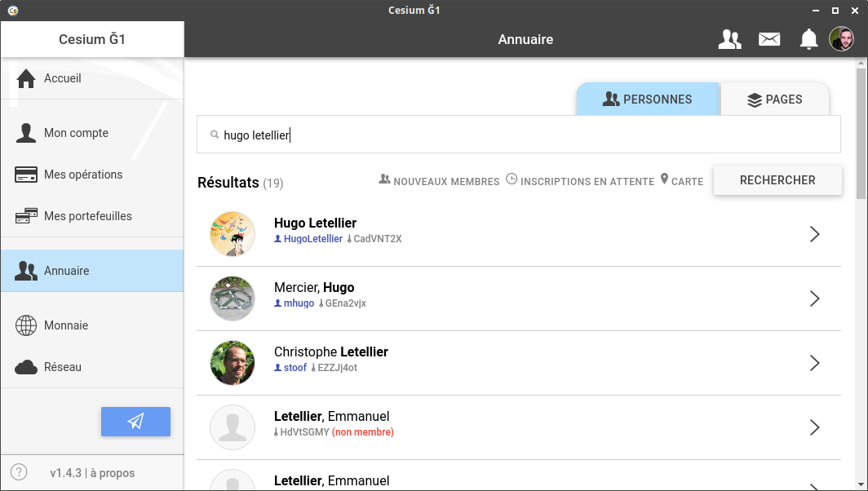Click the search magnifier icon
Viewport: 868px width, 491px height.
pos(215,135)
